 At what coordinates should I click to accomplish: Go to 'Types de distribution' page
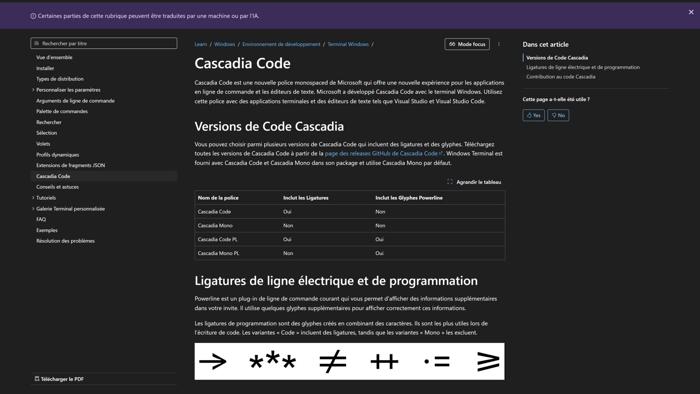point(60,79)
